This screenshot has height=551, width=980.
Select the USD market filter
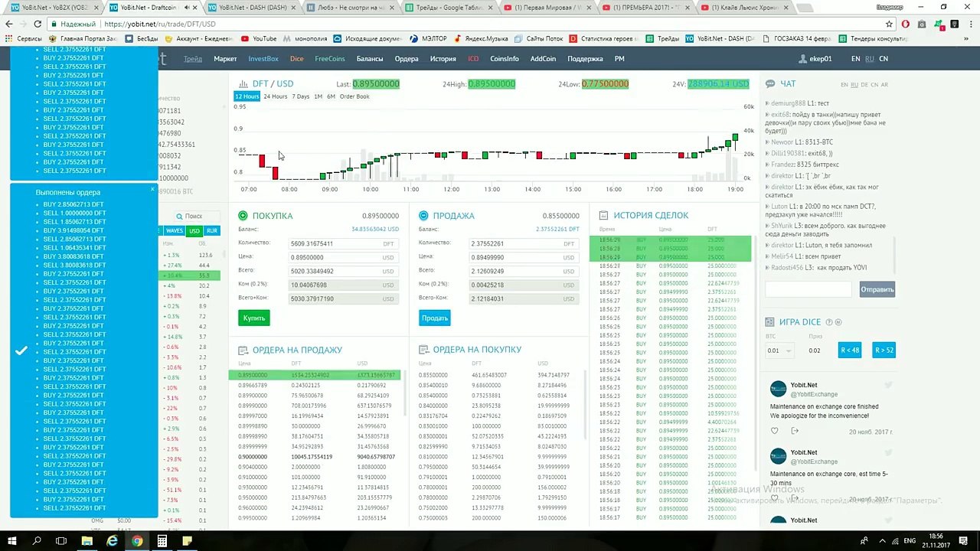(194, 230)
